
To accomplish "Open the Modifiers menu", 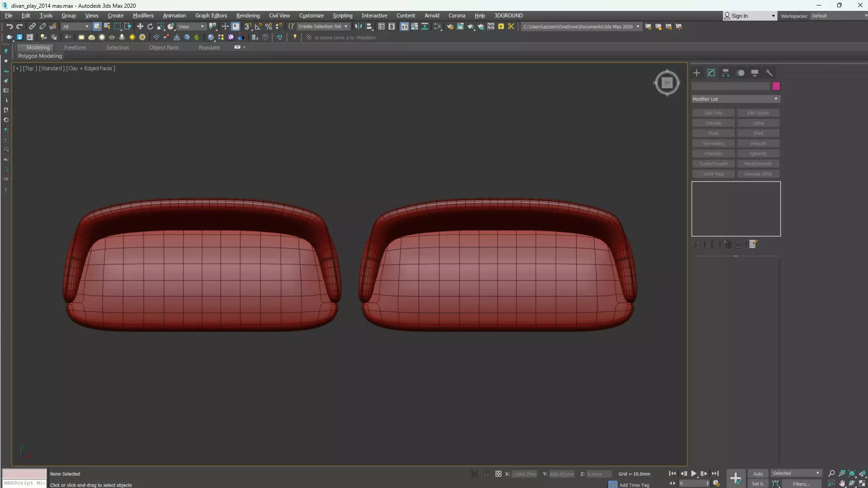I will [x=143, y=15].
